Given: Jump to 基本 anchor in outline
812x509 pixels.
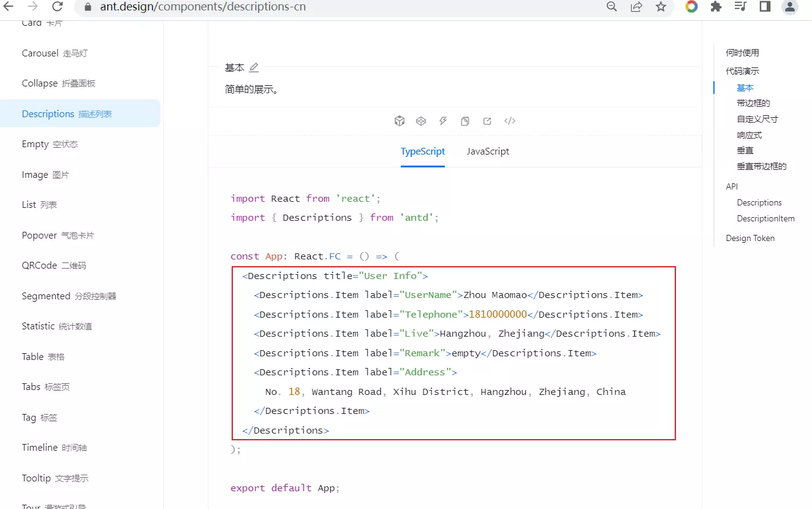Looking at the screenshot, I should coord(745,88).
